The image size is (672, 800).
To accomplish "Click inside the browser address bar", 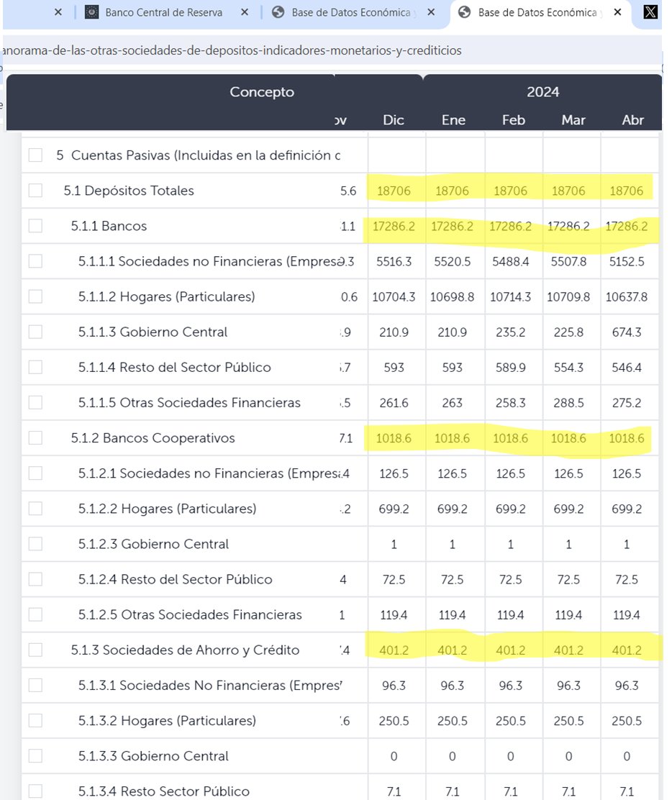I will click(288, 51).
